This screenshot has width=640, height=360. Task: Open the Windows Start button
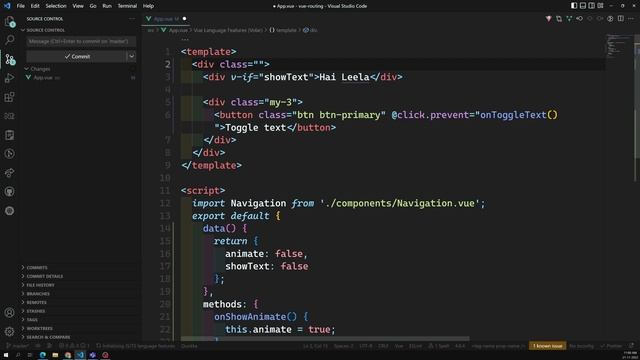(6, 355)
